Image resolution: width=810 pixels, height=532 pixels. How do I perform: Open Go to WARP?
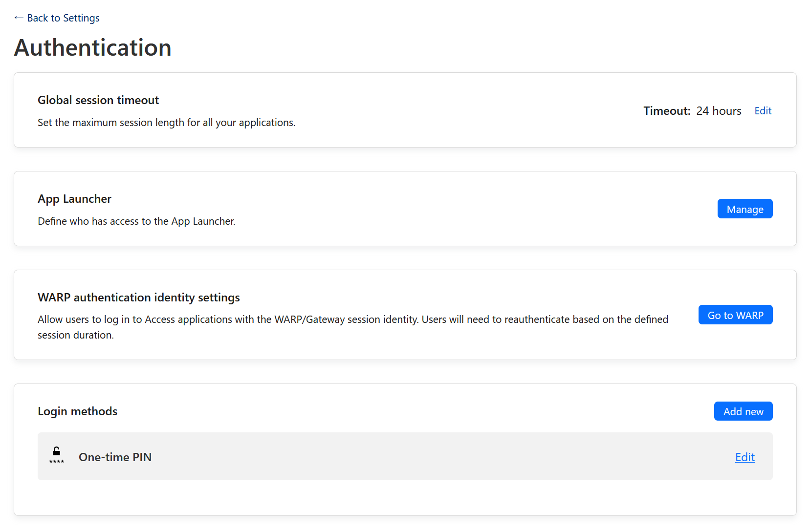click(735, 315)
